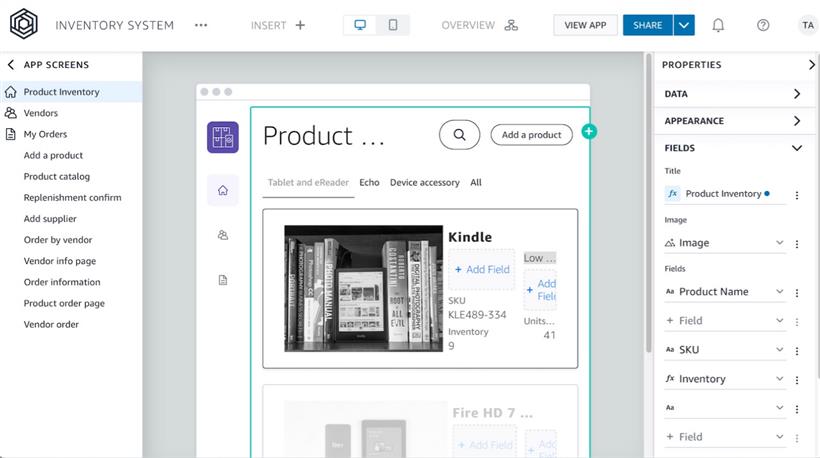The width and height of the screenshot is (820, 458).
Task: Open options menu for Image field
Action: (x=797, y=244)
